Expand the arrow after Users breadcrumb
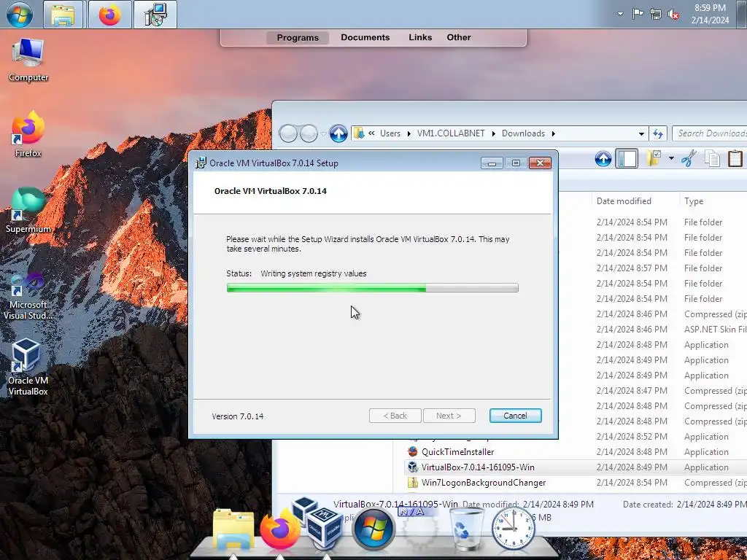This screenshot has height=560, width=747. [x=409, y=134]
